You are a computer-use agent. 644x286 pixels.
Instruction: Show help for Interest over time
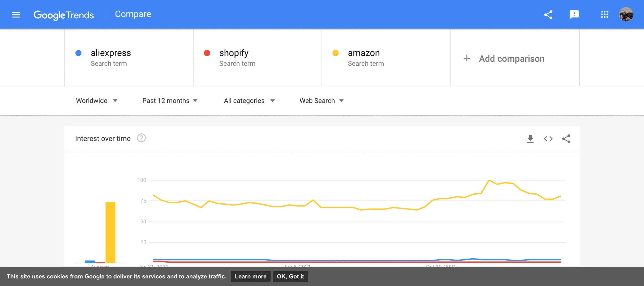[x=141, y=138]
